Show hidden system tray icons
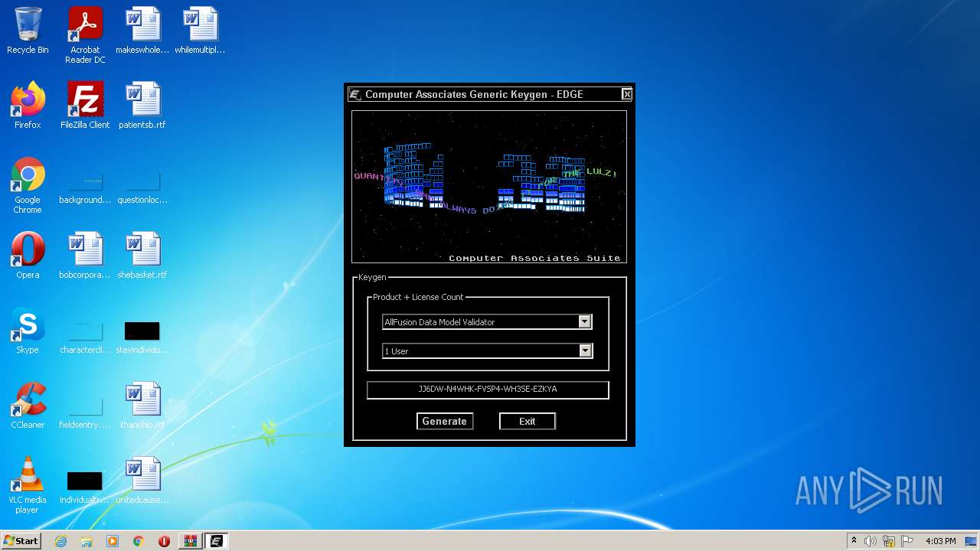980x551 pixels. coord(854,541)
